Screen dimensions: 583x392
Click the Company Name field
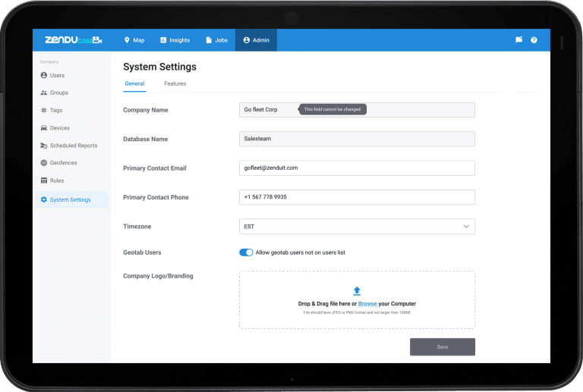(357, 110)
